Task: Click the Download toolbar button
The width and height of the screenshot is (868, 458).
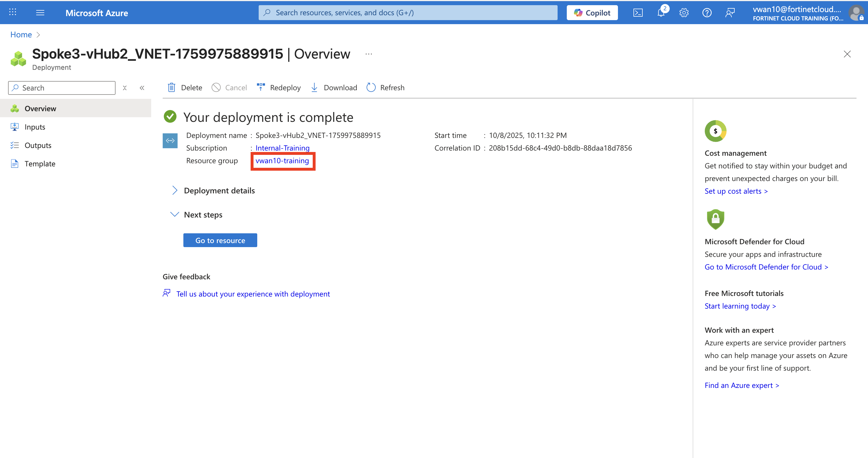Action: point(334,88)
